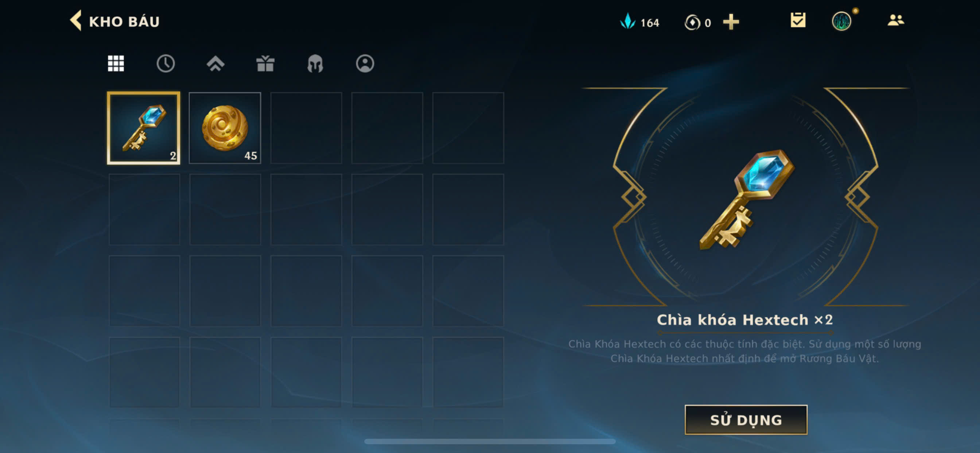This screenshot has height=453, width=980.
Task: Open the friends list icon
Action: coord(895,20)
